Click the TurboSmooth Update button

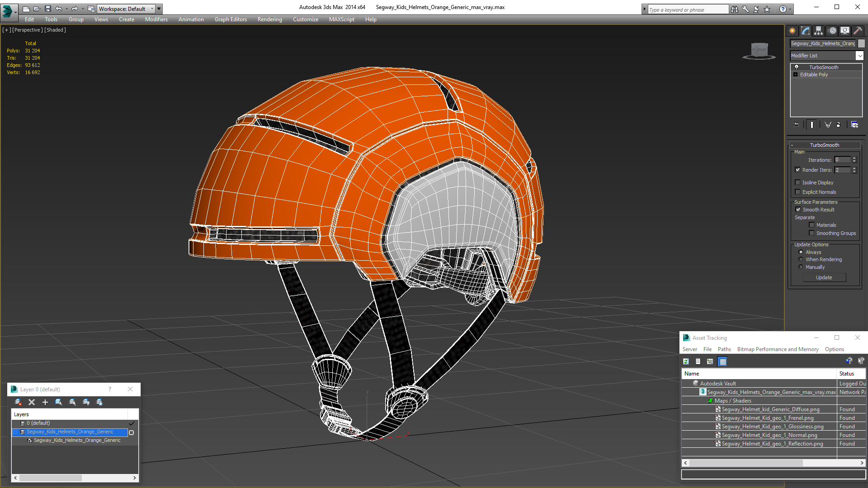(824, 277)
